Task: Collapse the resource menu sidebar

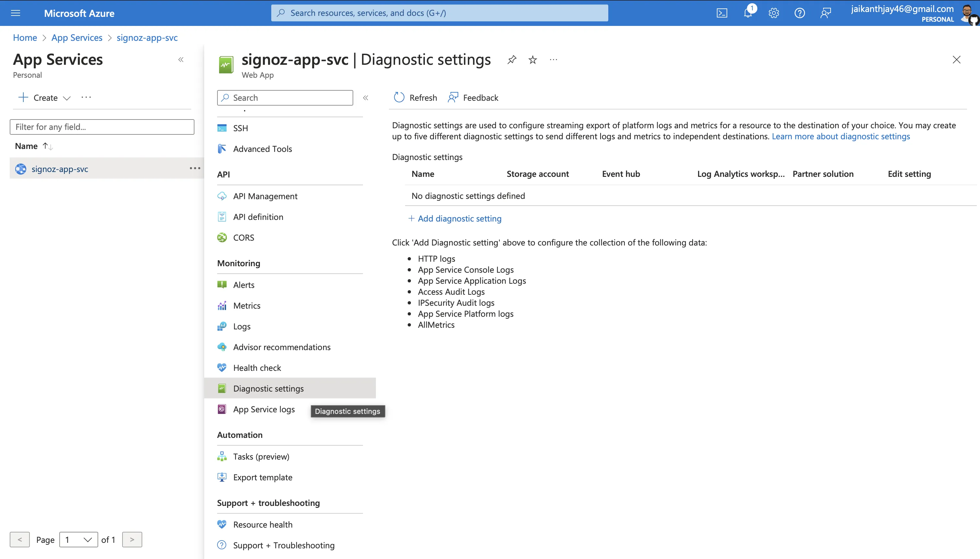Action: click(366, 98)
